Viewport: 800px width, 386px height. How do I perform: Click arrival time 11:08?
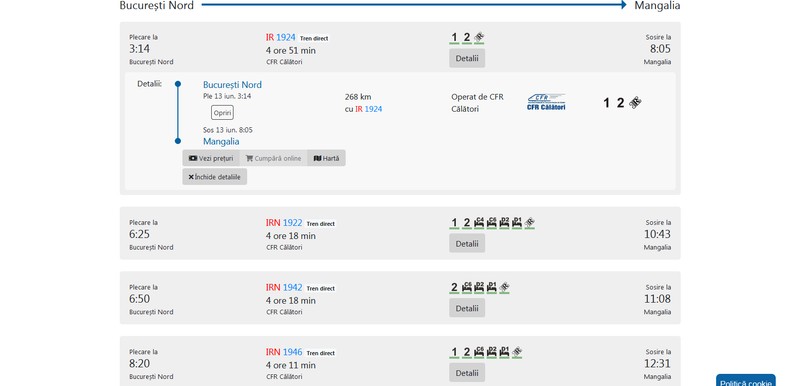[658, 299]
